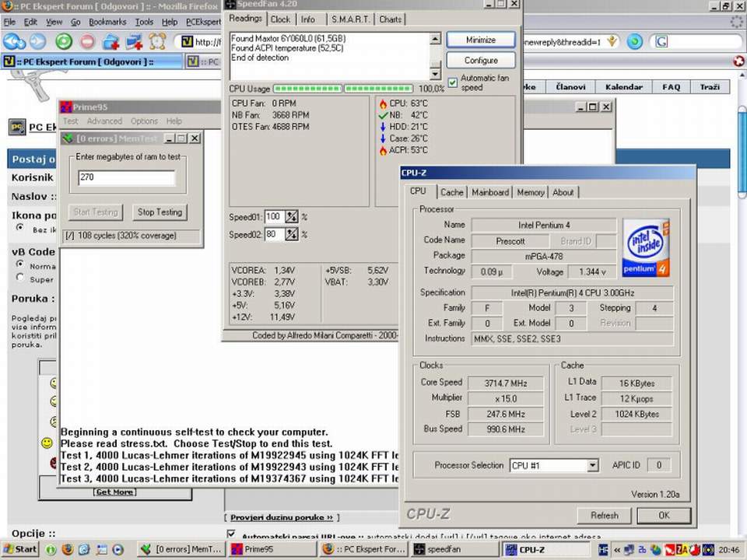Open the Memory tab in CPU-Z

[x=530, y=192]
